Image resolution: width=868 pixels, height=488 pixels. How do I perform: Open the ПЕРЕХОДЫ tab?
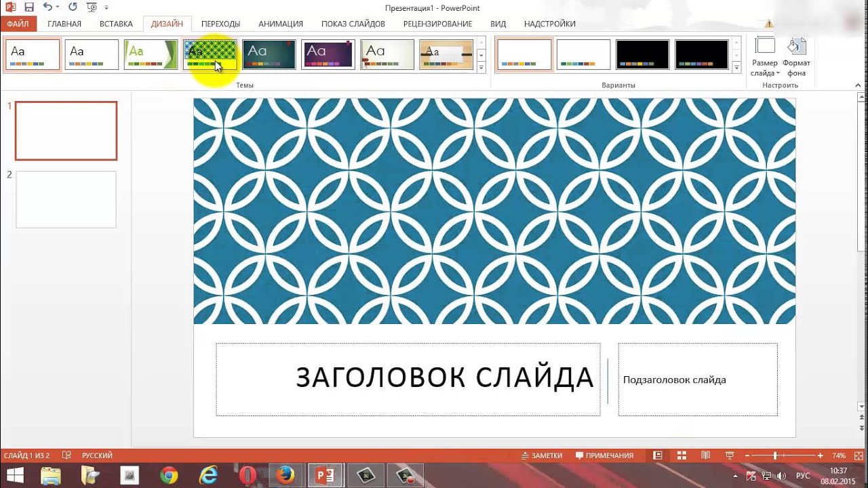[x=220, y=24]
